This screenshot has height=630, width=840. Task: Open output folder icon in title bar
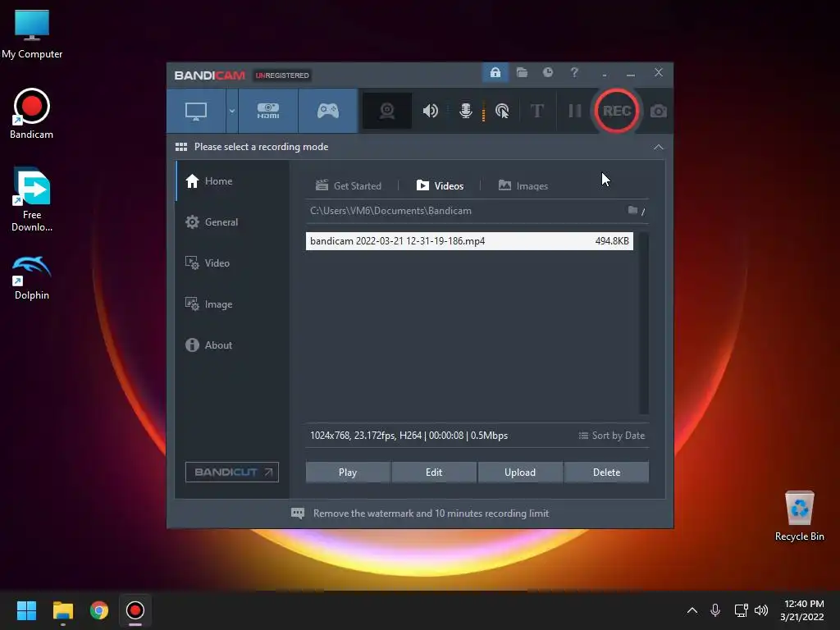522,72
